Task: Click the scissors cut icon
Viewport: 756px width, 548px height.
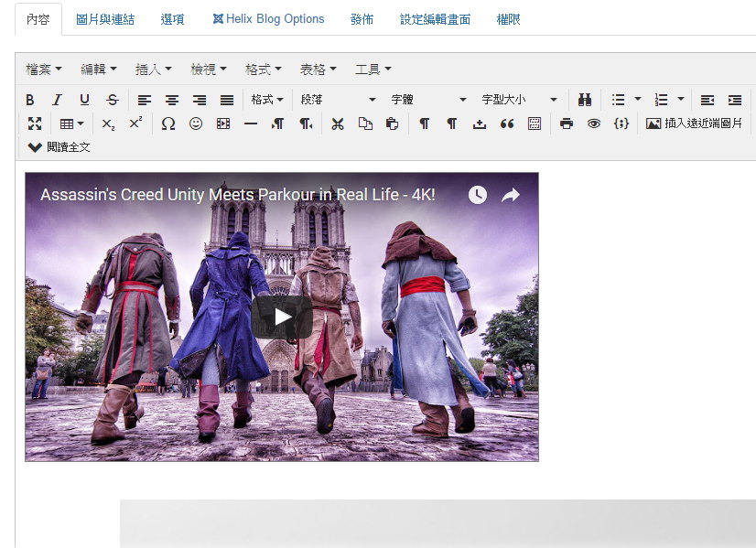Action: pyautogui.click(x=337, y=124)
